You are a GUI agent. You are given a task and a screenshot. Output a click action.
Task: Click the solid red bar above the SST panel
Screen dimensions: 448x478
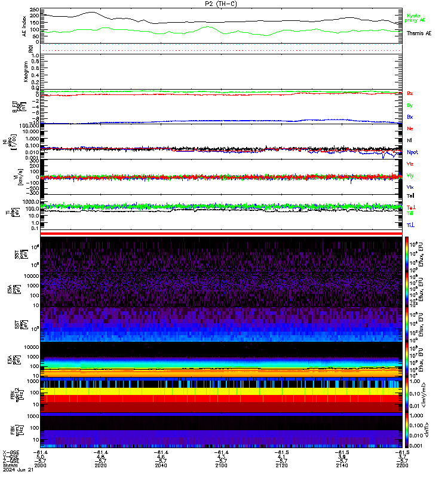(x=221, y=234)
